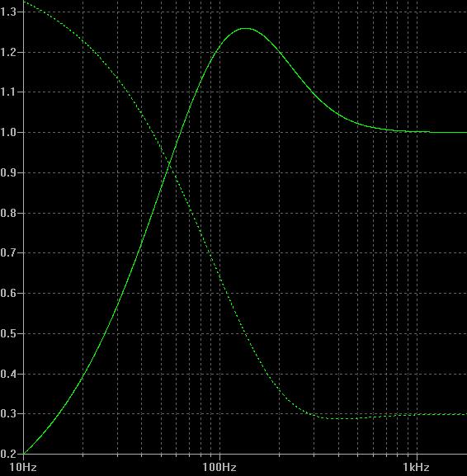This screenshot has height=476, width=467.
Task: Click the 1.3 vertical axis value
Action: click(x=8, y=12)
